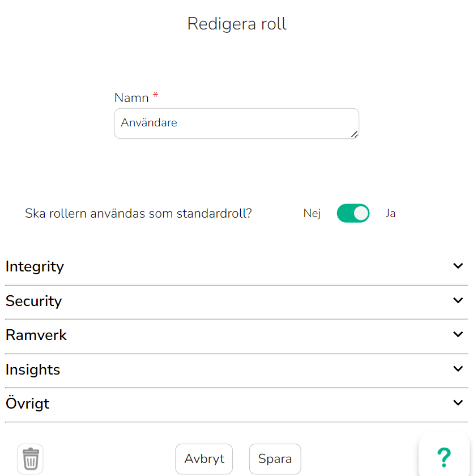The image size is (473, 476).
Task: Expand the Integrity section
Action: [237, 266]
